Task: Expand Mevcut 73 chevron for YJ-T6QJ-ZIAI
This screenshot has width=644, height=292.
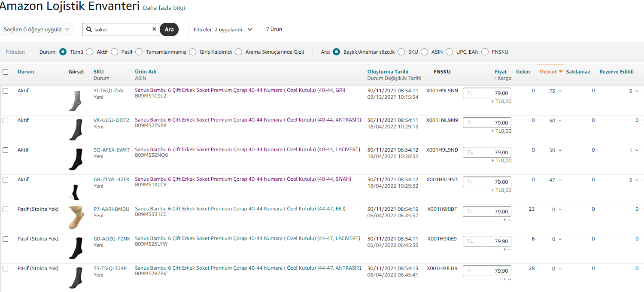Action: click(x=560, y=91)
